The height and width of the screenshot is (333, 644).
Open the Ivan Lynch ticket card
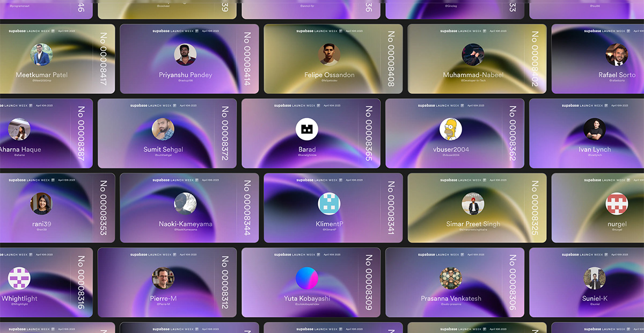[x=587, y=134]
